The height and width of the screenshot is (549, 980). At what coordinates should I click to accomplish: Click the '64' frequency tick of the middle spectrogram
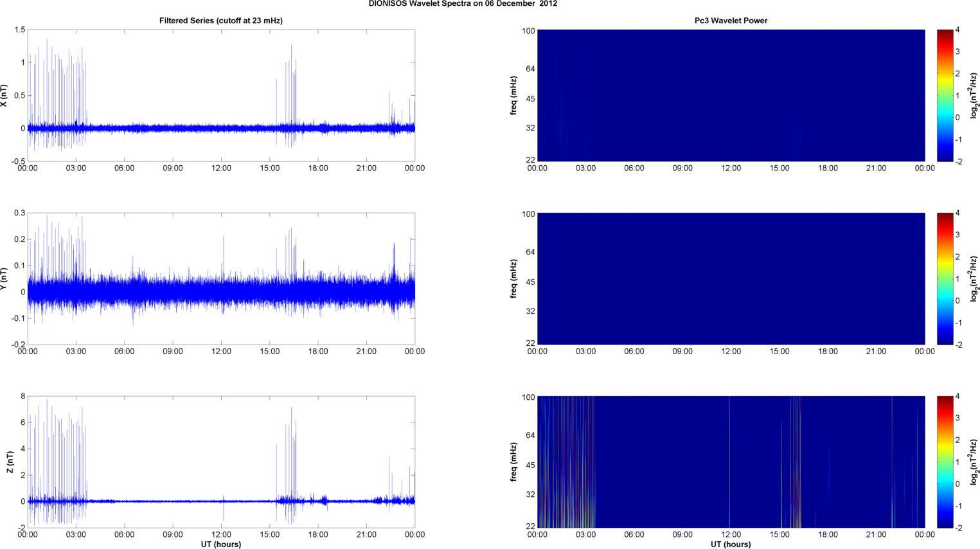530,252
